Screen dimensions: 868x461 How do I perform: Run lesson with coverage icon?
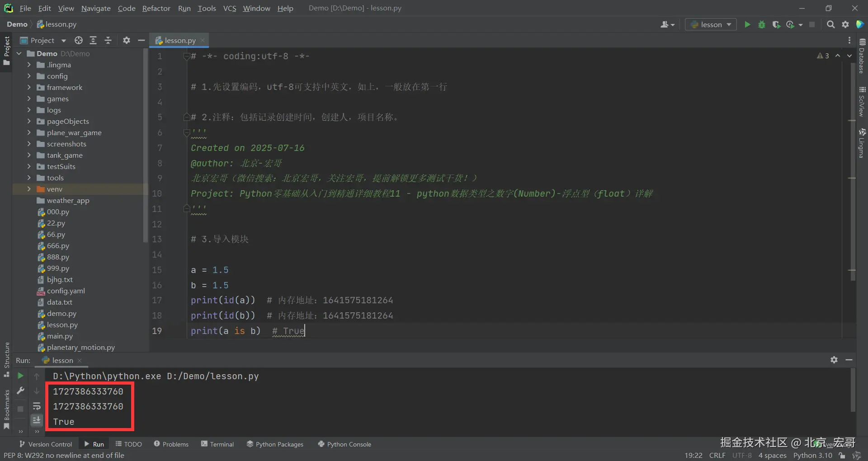point(776,24)
